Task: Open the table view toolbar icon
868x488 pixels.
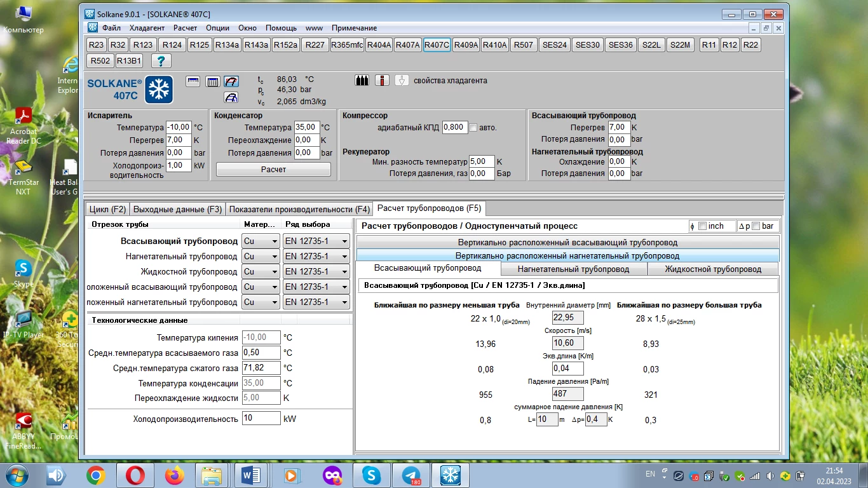Action: [213, 81]
